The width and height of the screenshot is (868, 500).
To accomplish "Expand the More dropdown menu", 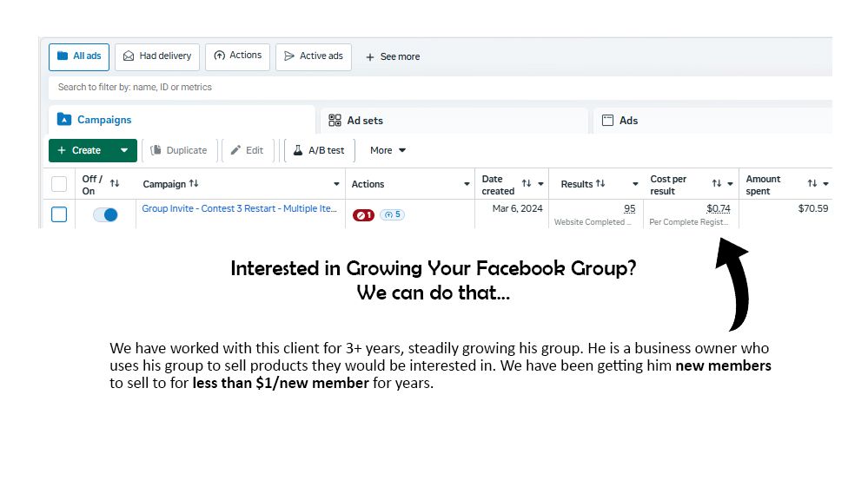I will pos(388,150).
